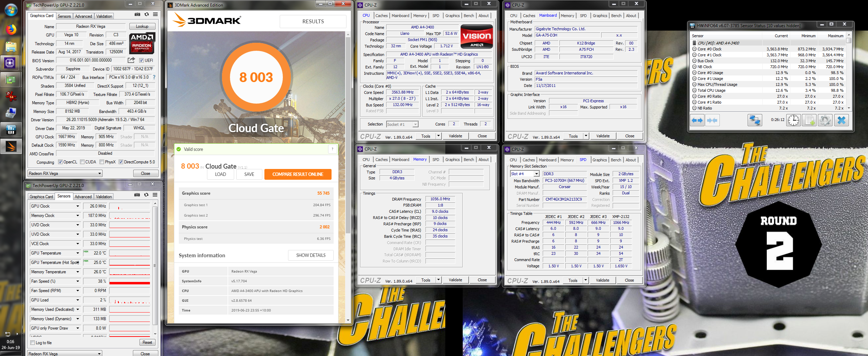
Task: Toggle CUDA computing checkbox
Action: [82, 162]
